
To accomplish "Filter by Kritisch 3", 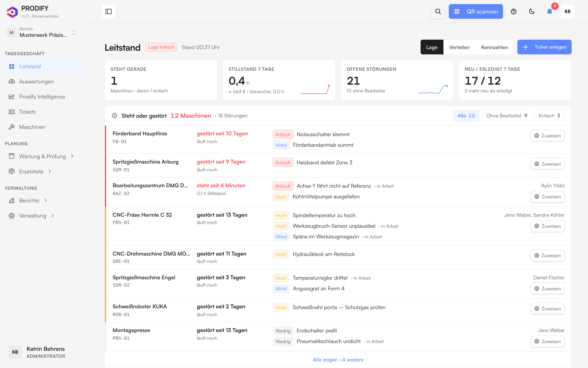I will (549, 116).
